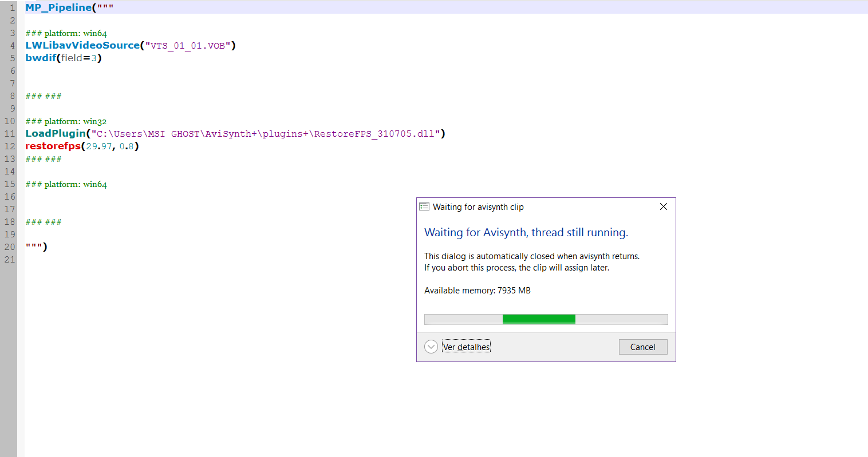The width and height of the screenshot is (868, 457).
Task: Click the platform: win64 comment on line 15
Action: 66,184
